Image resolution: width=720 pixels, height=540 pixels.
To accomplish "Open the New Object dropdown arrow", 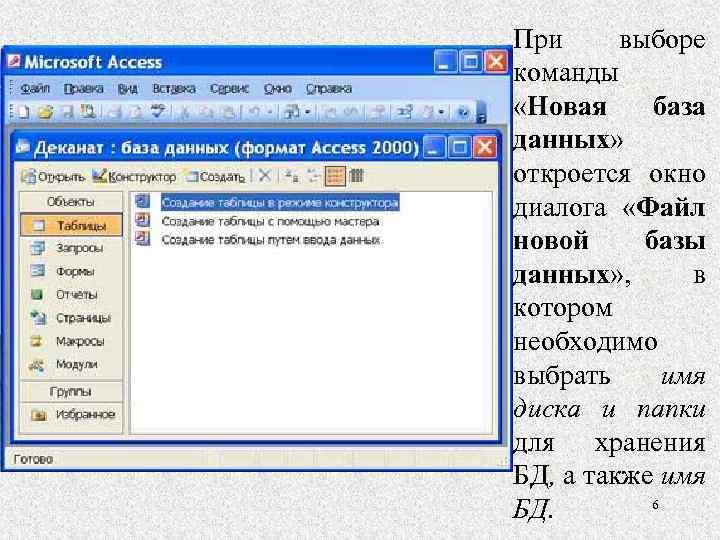I will click(441, 112).
